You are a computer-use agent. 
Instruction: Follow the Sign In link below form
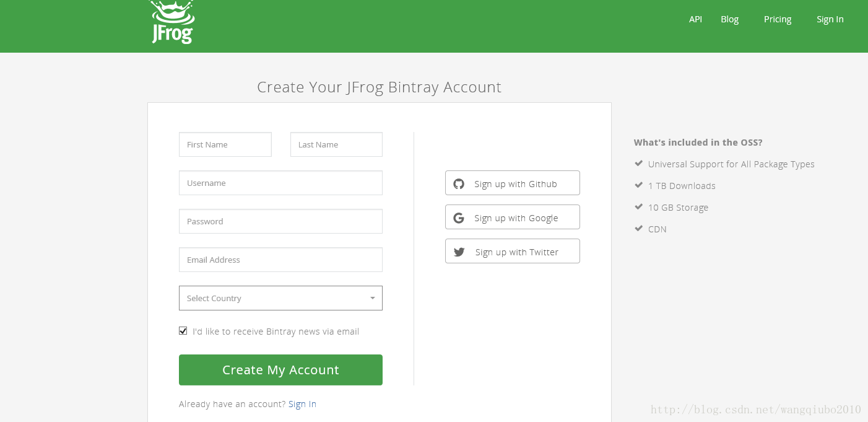pyautogui.click(x=302, y=404)
